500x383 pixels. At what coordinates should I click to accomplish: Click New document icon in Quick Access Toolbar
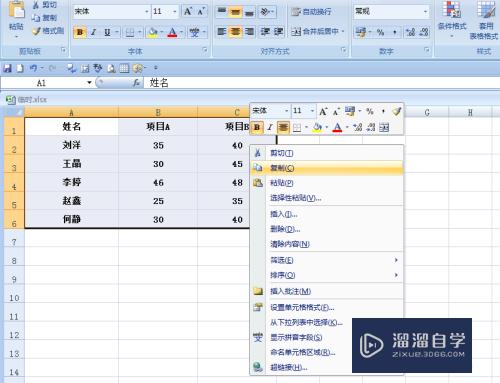click(x=20, y=68)
